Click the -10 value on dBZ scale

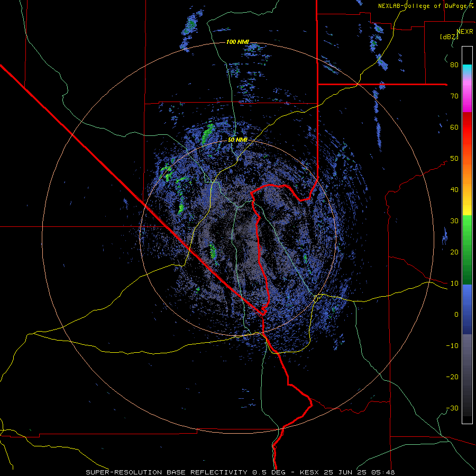click(452, 346)
